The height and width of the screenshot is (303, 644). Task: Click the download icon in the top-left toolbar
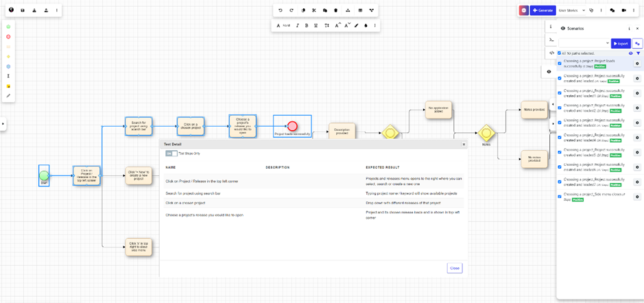pos(34,10)
